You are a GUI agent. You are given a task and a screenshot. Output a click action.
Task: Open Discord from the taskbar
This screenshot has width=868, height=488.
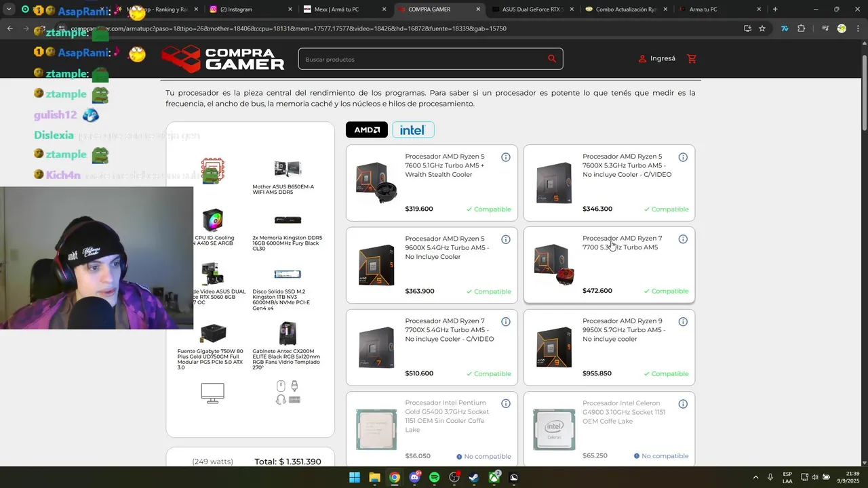(x=414, y=477)
